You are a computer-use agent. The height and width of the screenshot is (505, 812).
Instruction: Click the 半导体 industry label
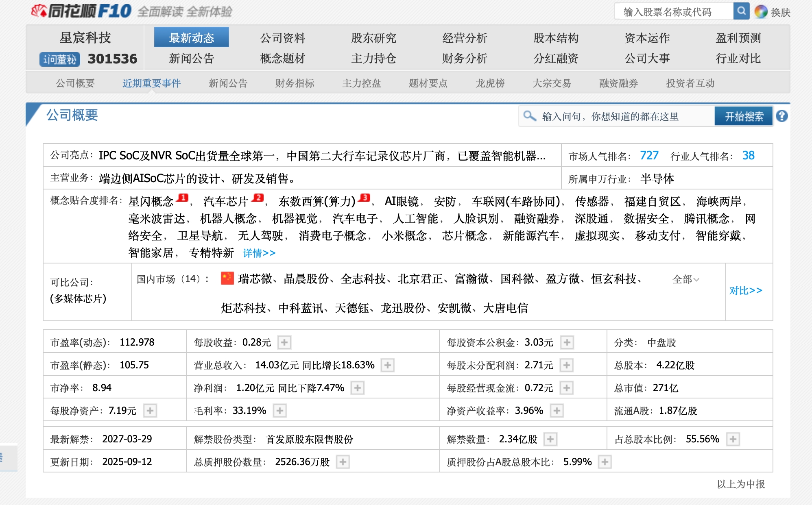(x=657, y=179)
